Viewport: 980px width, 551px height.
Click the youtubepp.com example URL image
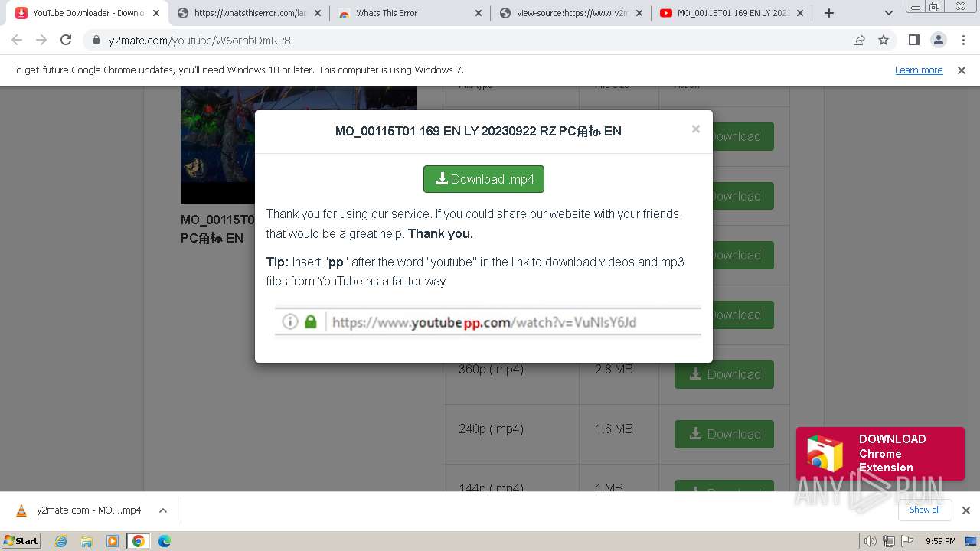(488, 321)
